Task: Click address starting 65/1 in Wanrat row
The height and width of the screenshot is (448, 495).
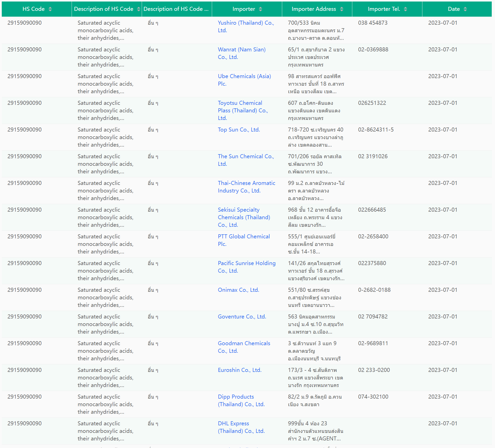Action: [316, 57]
